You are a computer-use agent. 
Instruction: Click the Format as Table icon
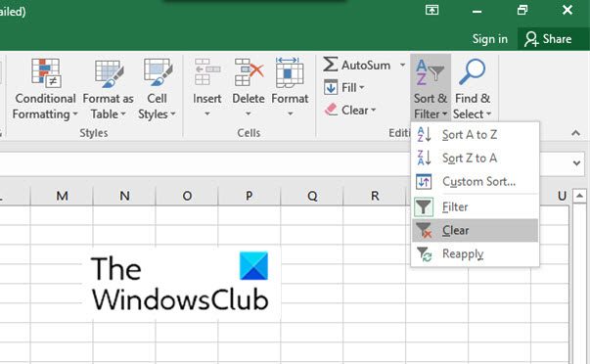[109, 72]
